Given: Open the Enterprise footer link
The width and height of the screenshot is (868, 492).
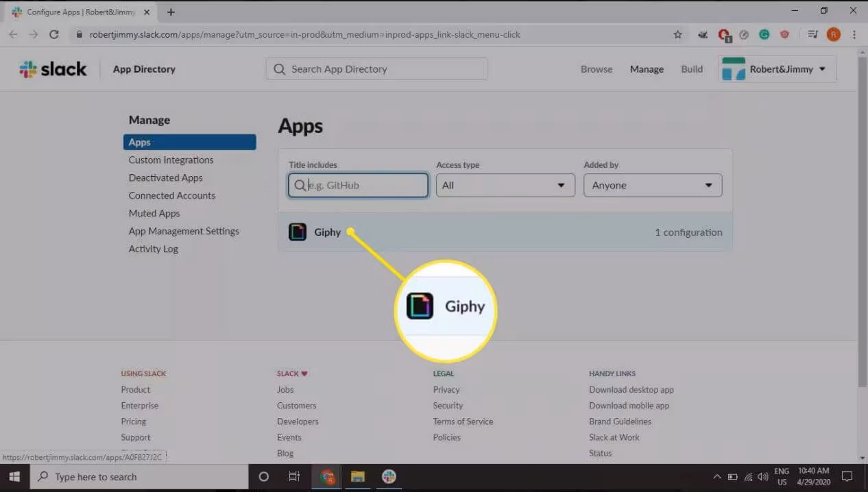Looking at the screenshot, I should click(x=139, y=406).
